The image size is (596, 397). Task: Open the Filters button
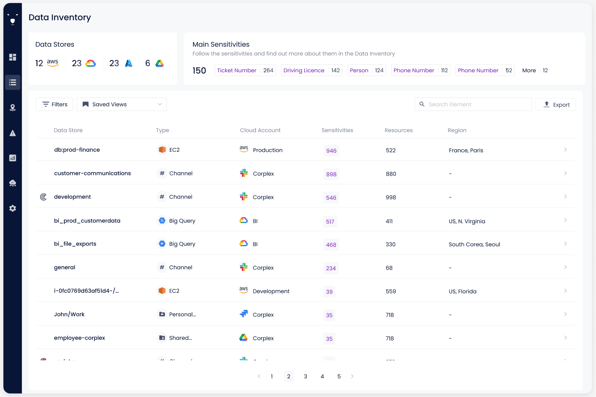click(54, 104)
